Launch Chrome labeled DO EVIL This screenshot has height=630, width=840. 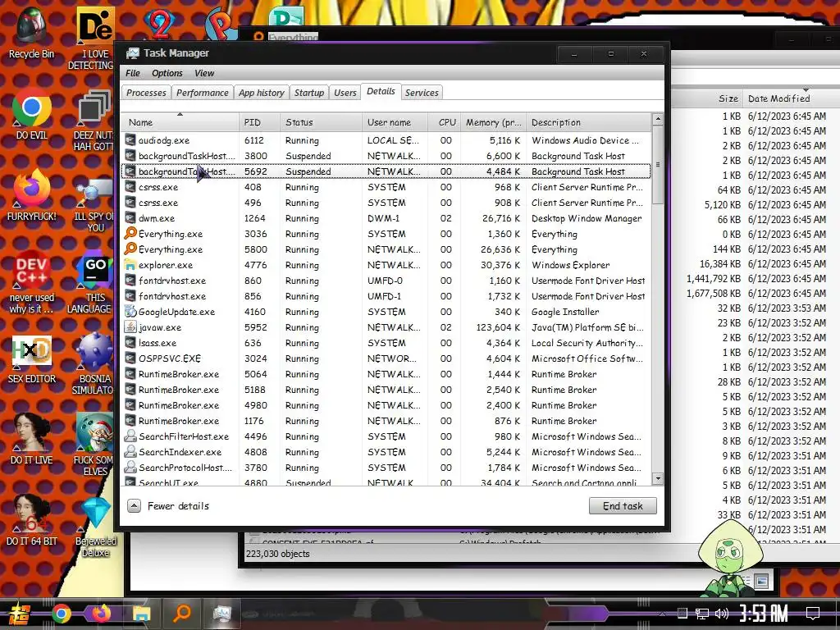click(31, 113)
